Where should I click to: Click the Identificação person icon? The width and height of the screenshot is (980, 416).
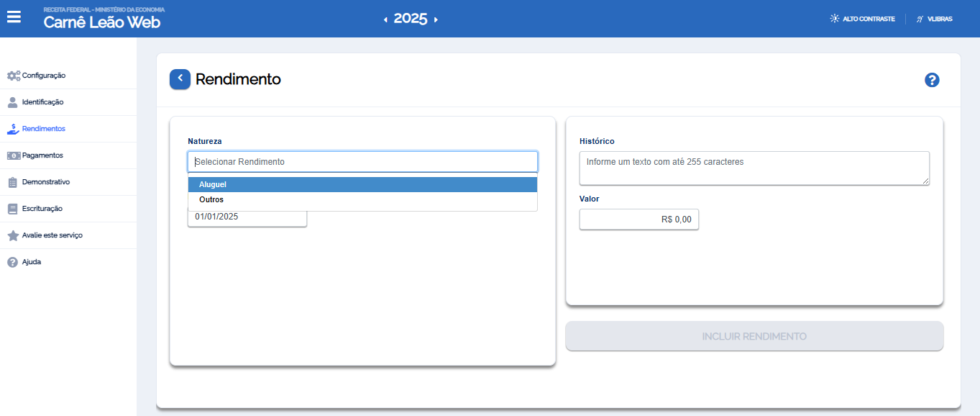pyautogui.click(x=13, y=102)
